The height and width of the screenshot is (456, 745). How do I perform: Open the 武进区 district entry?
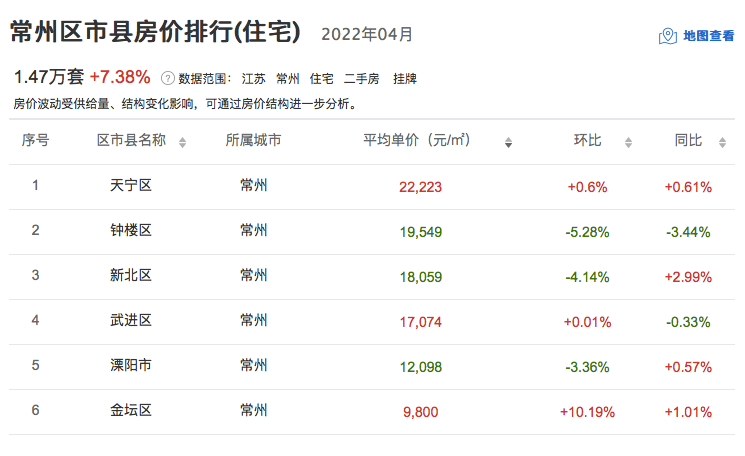coord(131,321)
